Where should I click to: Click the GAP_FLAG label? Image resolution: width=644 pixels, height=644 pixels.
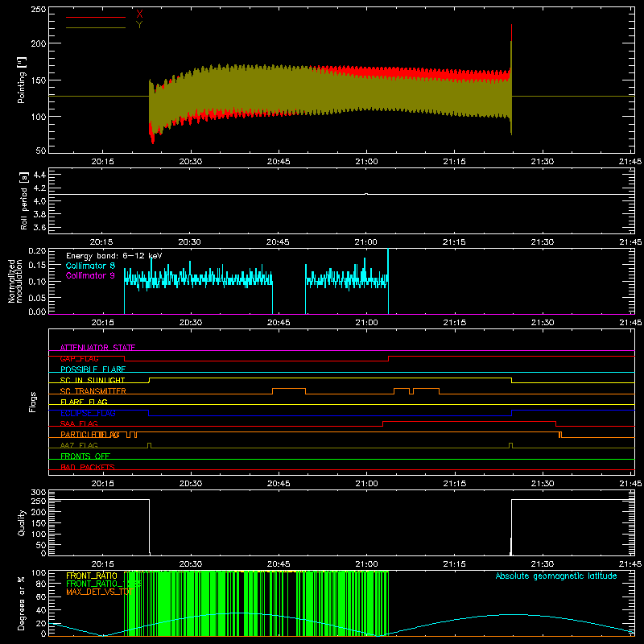[x=79, y=358]
